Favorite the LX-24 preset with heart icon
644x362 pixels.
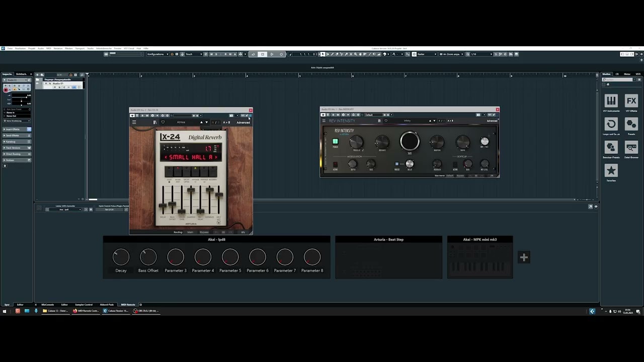[x=163, y=122]
